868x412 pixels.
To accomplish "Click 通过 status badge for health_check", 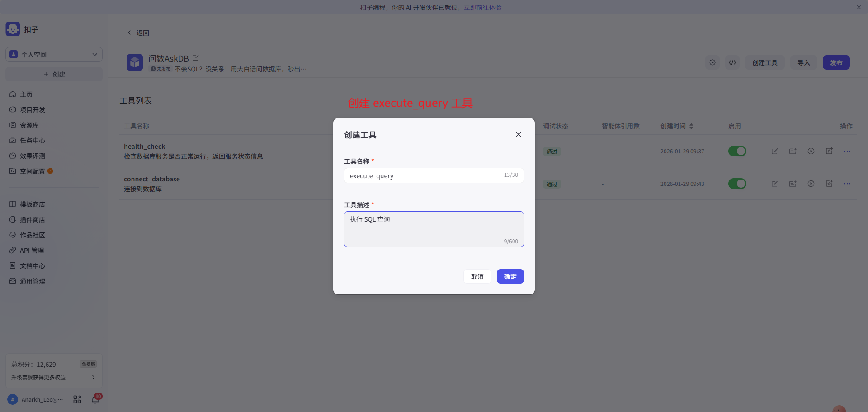I will tap(552, 152).
